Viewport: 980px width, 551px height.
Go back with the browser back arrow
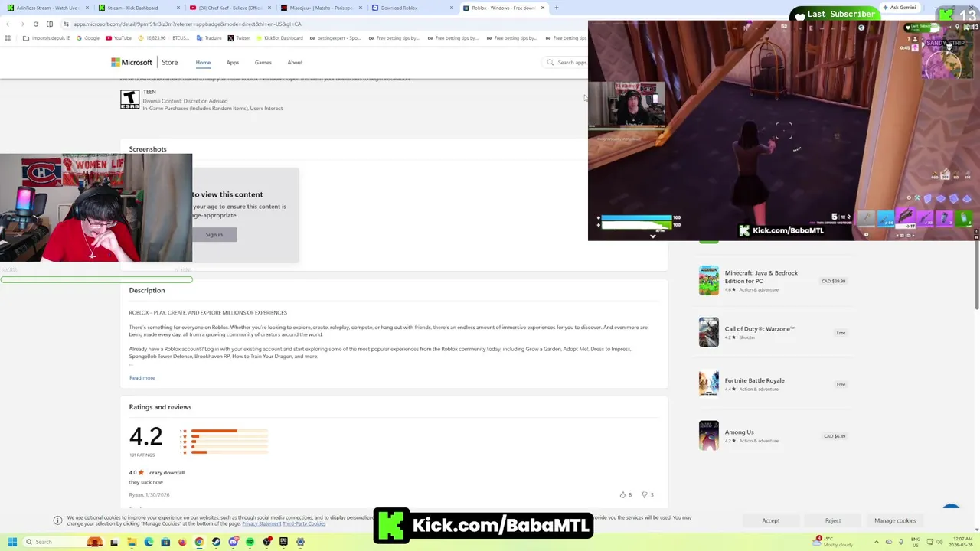pos(8,24)
